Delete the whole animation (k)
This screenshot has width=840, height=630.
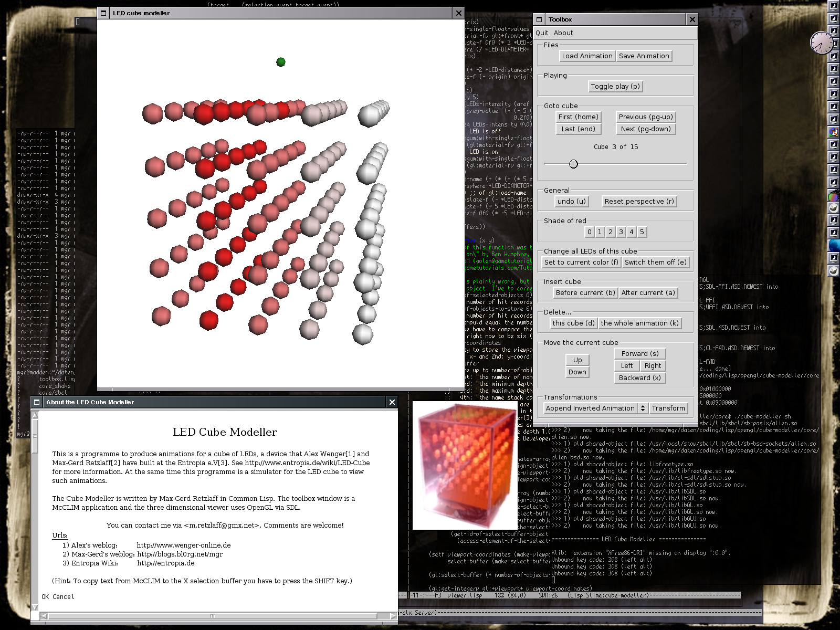pyautogui.click(x=639, y=323)
